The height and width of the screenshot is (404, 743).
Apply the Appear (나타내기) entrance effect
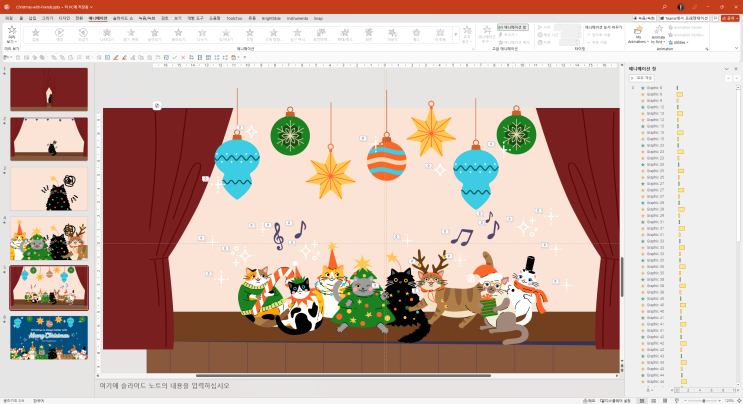click(107, 35)
